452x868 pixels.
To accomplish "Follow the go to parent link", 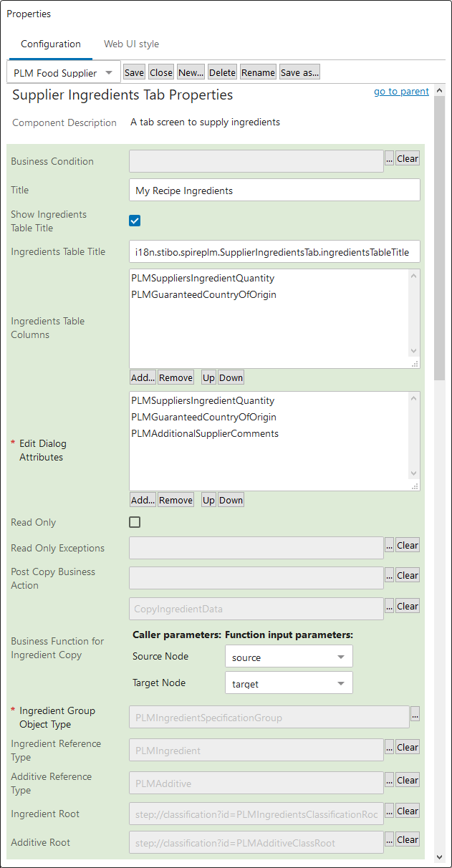I will point(401,92).
